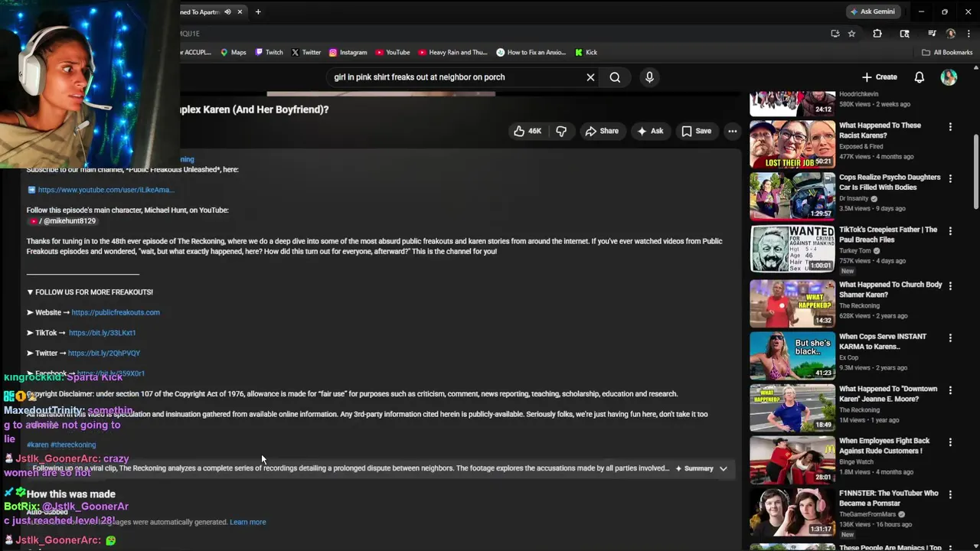Screen dimensions: 980x551
Task: Open Chrome media controls icon
Action: click(x=932, y=34)
